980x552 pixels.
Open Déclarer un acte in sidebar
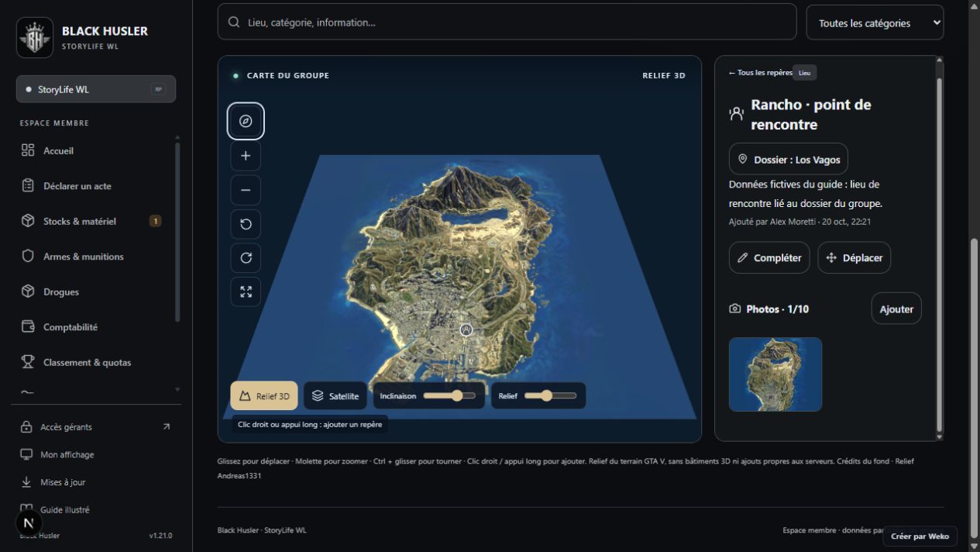coord(95,186)
